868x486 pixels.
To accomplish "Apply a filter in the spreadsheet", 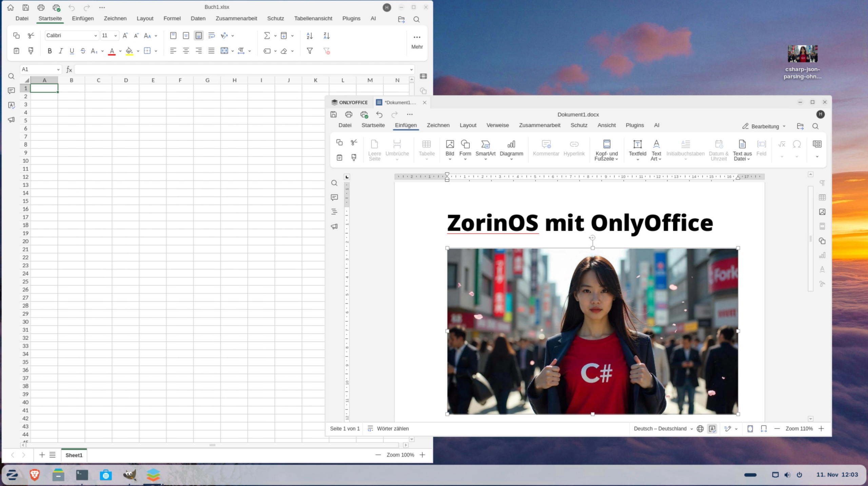I will (x=309, y=51).
